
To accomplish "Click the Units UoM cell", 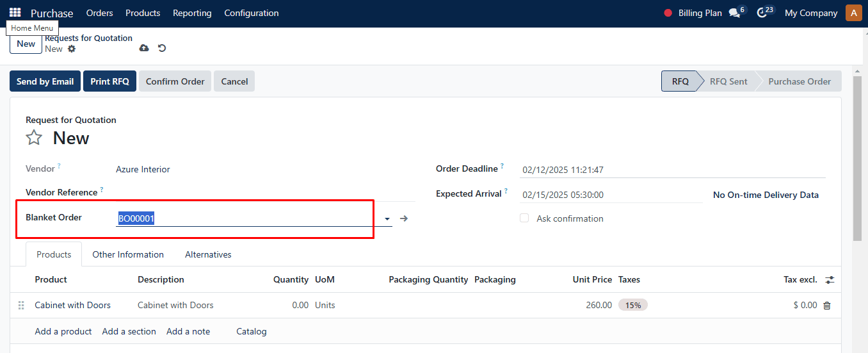I will (325, 305).
